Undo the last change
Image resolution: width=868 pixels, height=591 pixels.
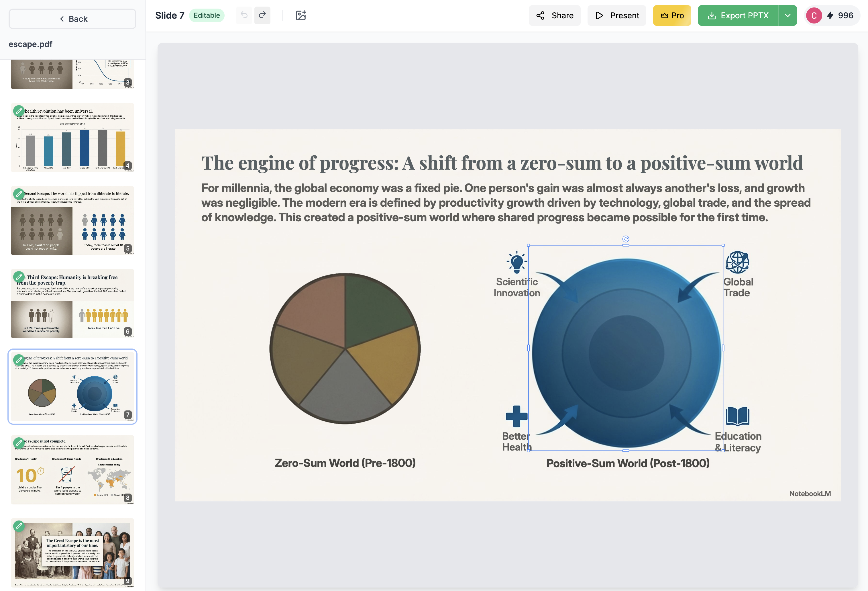[x=244, y=15]
